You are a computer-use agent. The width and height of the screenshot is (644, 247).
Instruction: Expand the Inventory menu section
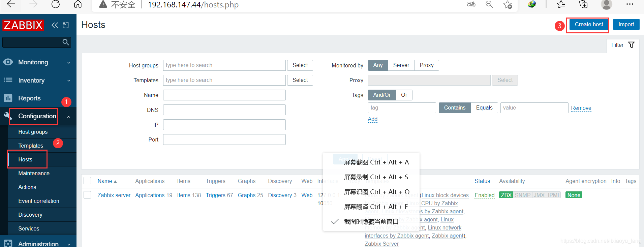click(x=69, y=81)
